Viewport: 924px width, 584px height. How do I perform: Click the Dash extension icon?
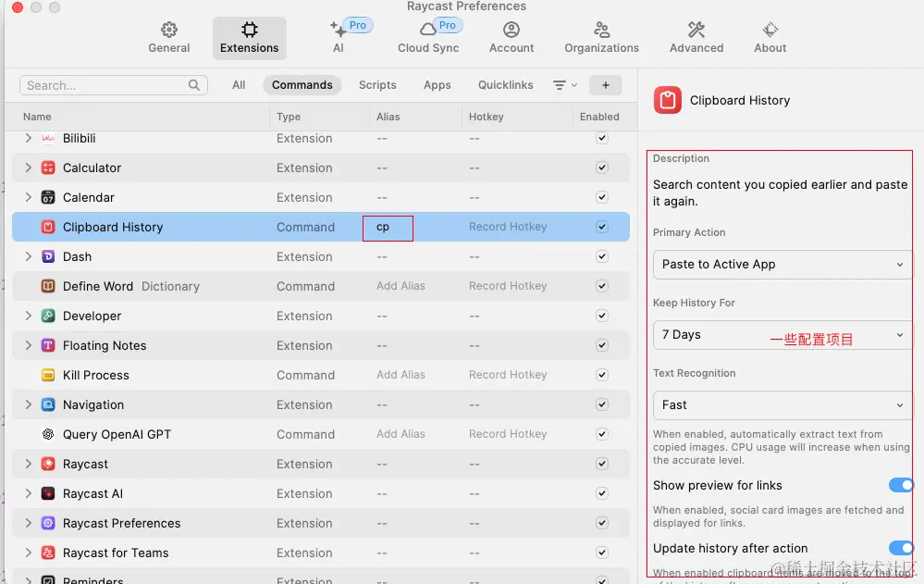click(x=48, y=256)
